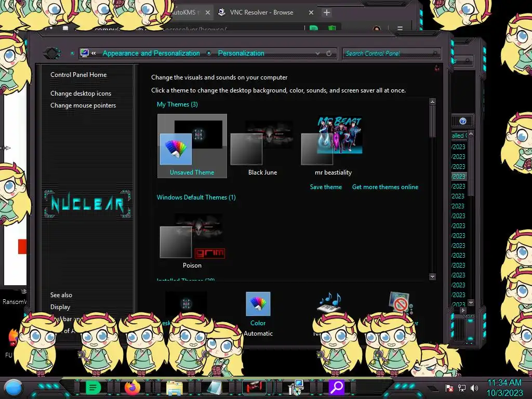
Task: Open the browser hamburger menu
Action: pyautogui.click(x=400, y=29)
